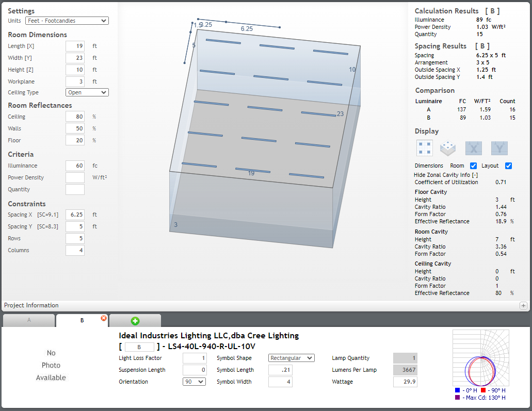
Task: Expand the Project Information panel plus icon
Action: [523, 305]
